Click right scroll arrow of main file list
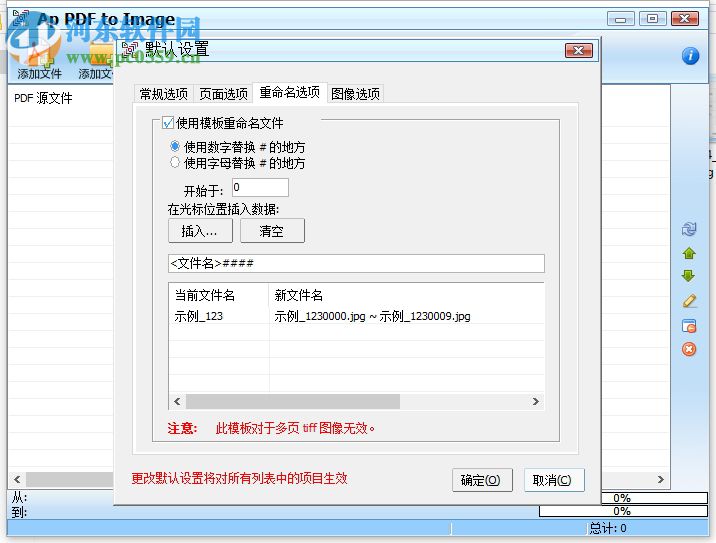 tap(661, 480)
